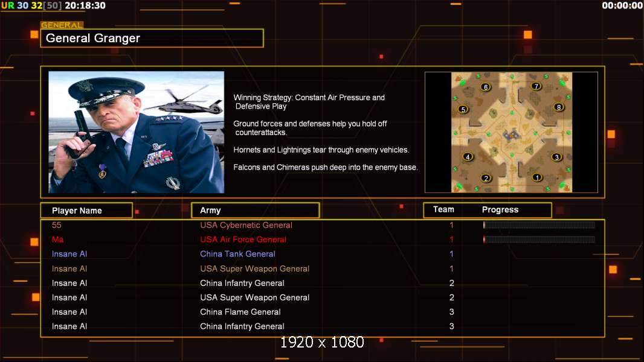Click Insane AI beside China Tank General
The width and height of the screenshot is (644, 362).
69,254
